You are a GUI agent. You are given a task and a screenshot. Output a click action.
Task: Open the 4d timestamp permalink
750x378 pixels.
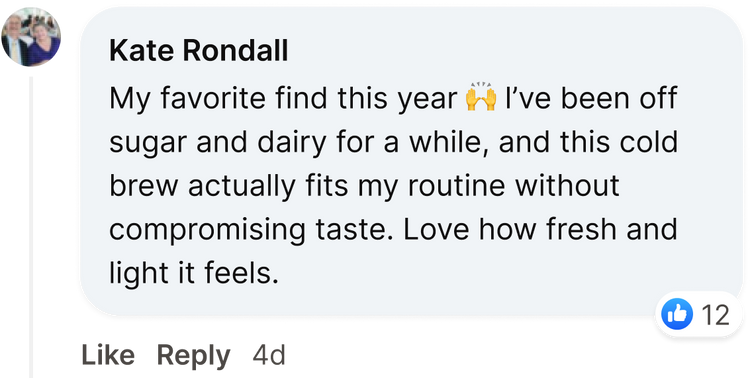click(269, 356)
